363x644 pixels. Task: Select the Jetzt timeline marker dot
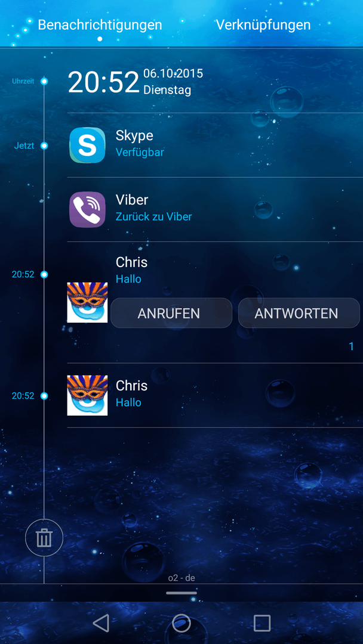point(44,146)
